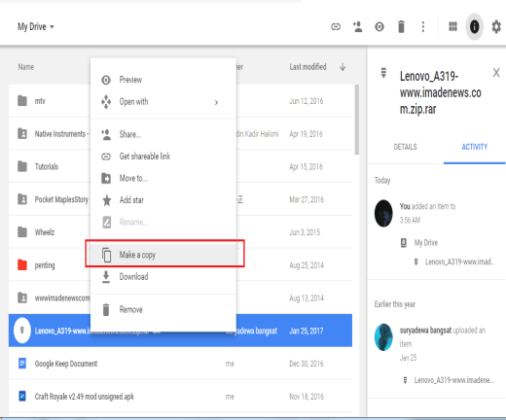Select the Google Keep Document file
506x420 pixels.
click(x=180, y=364)
